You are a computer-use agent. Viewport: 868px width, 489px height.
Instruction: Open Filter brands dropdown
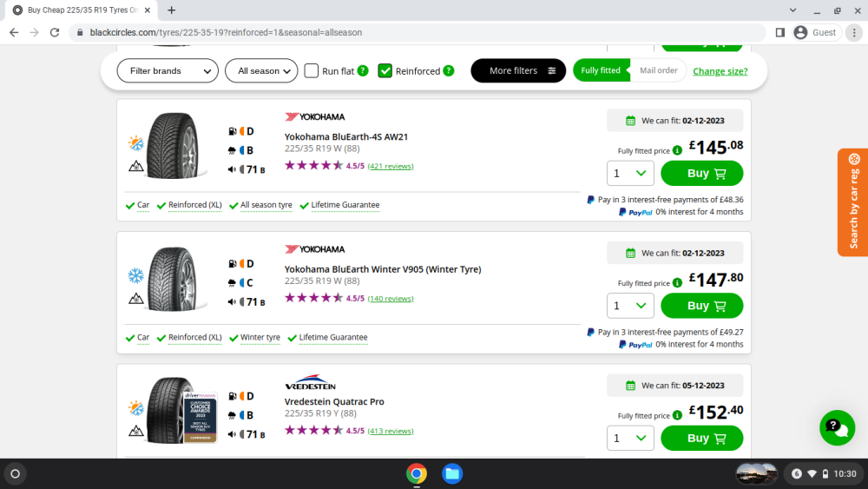coord(168,71)
